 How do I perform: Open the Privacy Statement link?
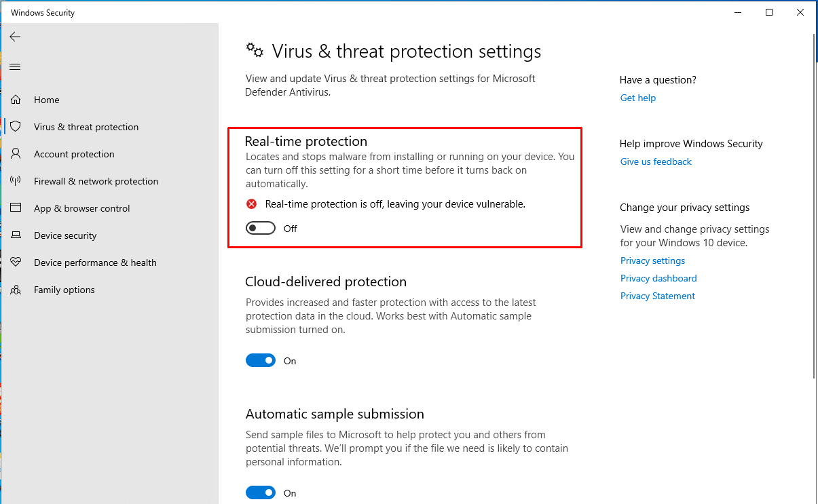click(658, 296)
